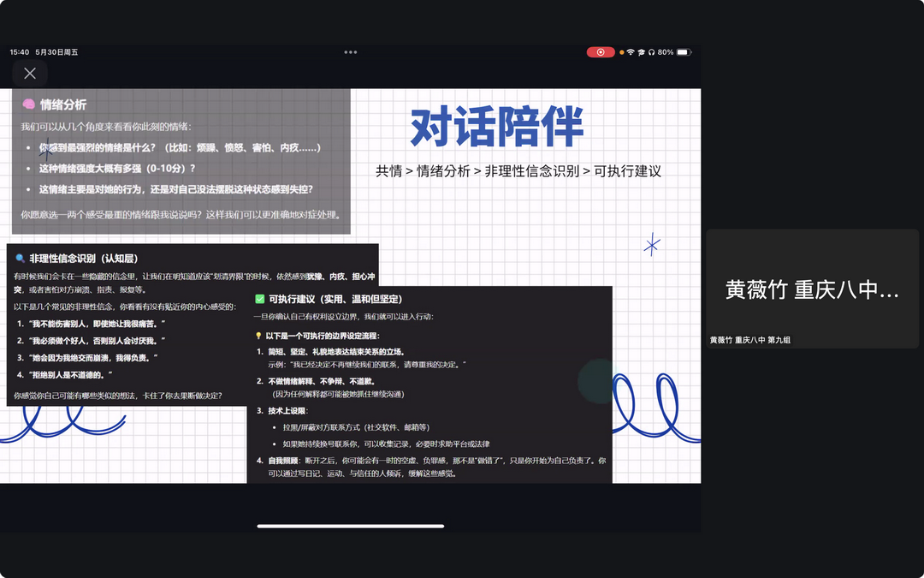Click the line 以下是几个常见的非理性信念

125,306
